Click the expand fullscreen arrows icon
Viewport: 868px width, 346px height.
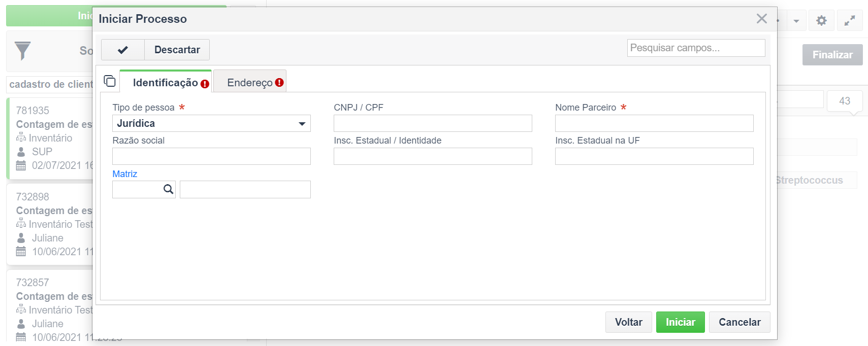point(850,21)
